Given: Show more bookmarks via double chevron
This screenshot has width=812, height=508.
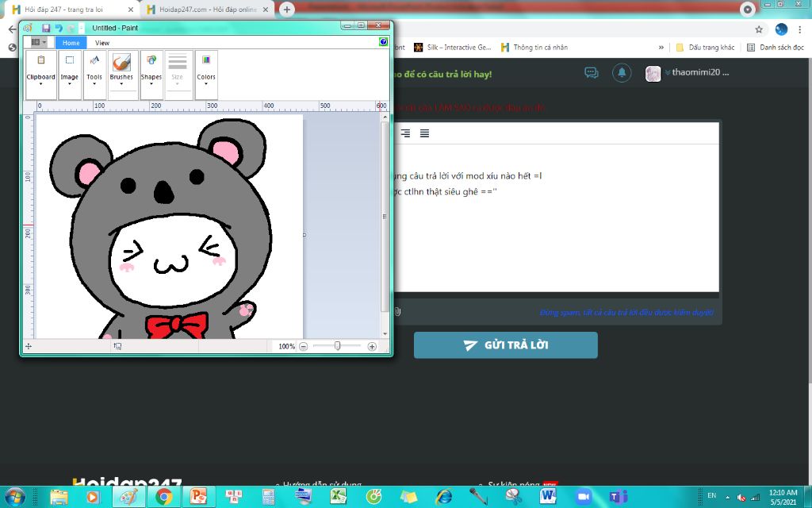Looking at the screenshot, I should (x=661, y=47).
